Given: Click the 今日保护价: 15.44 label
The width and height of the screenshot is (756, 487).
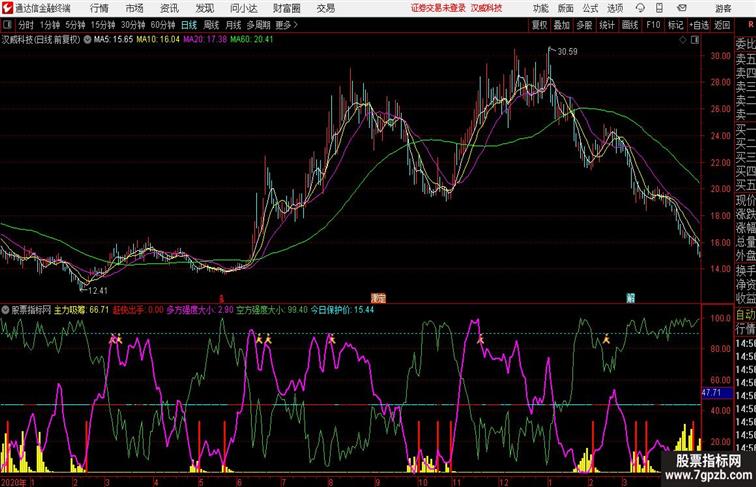Looking at the screenshot, I should pos(342,310).
